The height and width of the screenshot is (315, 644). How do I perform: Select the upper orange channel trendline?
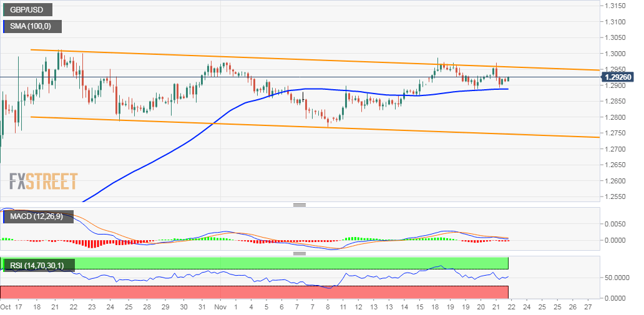312,59
